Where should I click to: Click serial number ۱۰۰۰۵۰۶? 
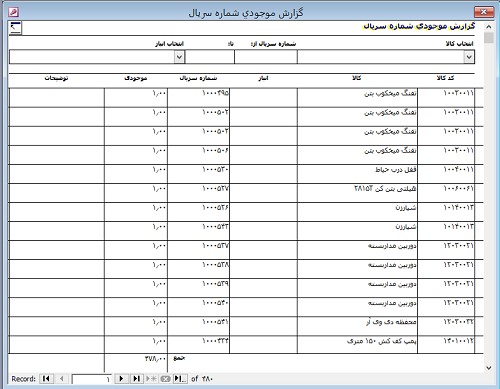pos(215,150)
